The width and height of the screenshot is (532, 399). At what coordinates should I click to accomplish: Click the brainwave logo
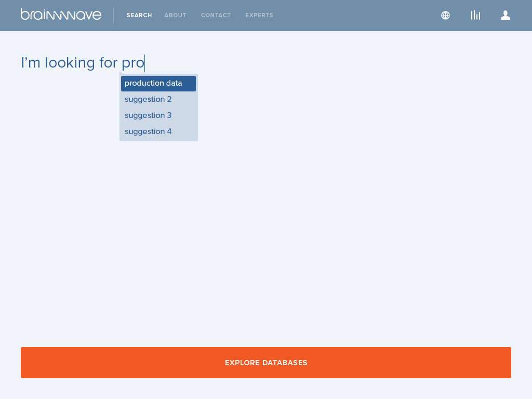click(61, 15)
